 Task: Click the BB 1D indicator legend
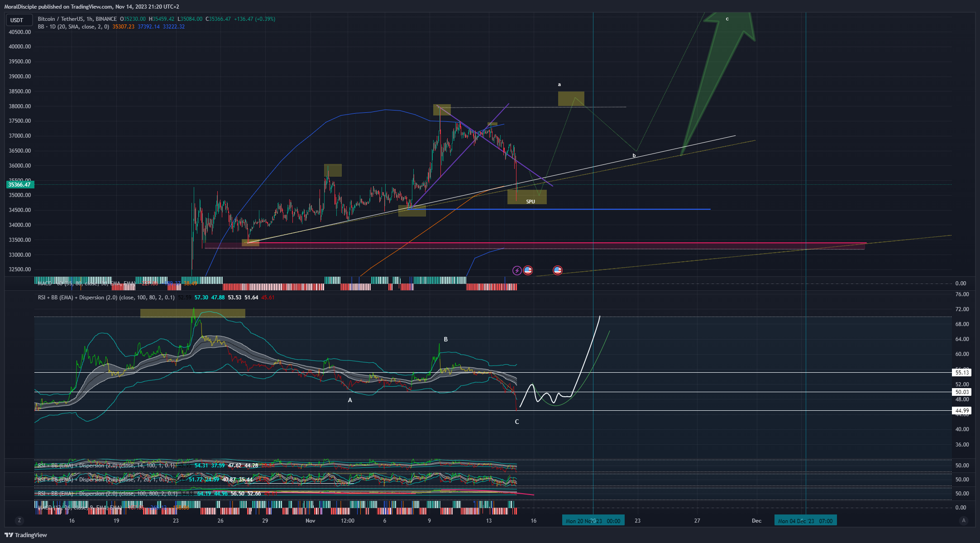click(73, 27)
